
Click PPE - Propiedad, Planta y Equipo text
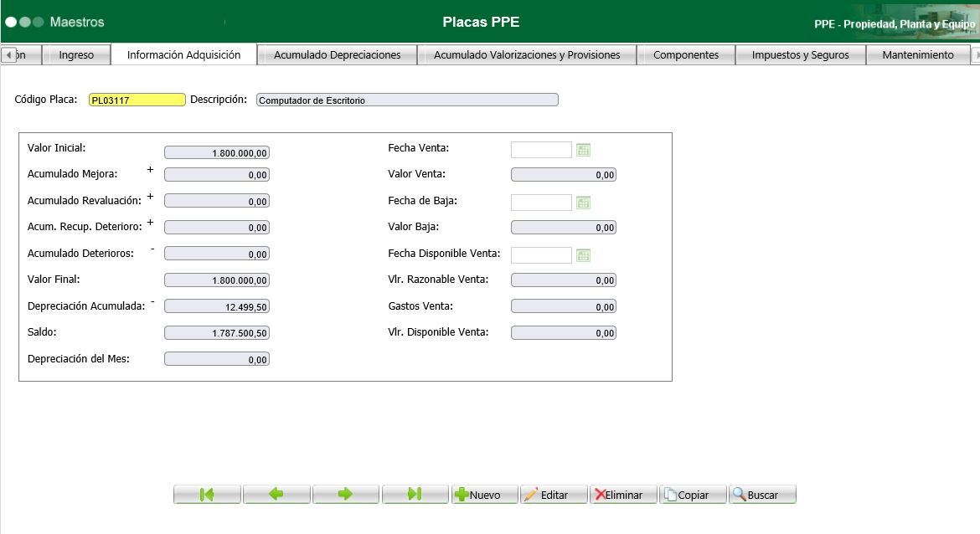[x=895, y=24]
